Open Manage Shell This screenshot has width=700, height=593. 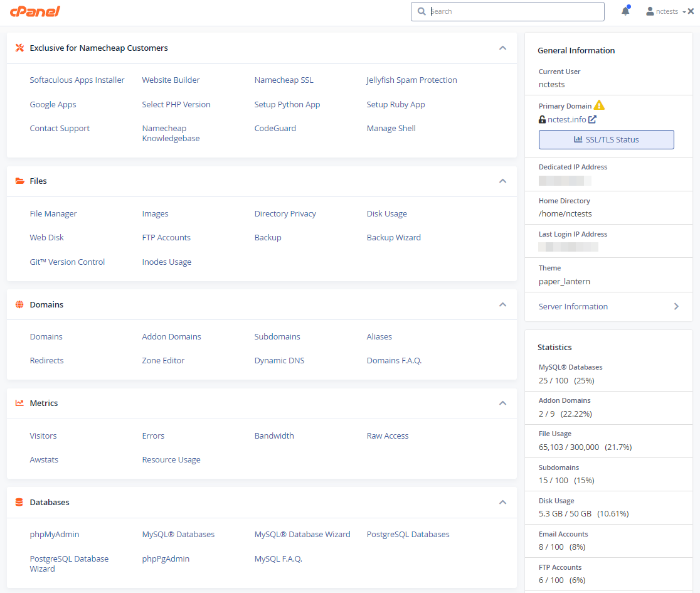391,128
